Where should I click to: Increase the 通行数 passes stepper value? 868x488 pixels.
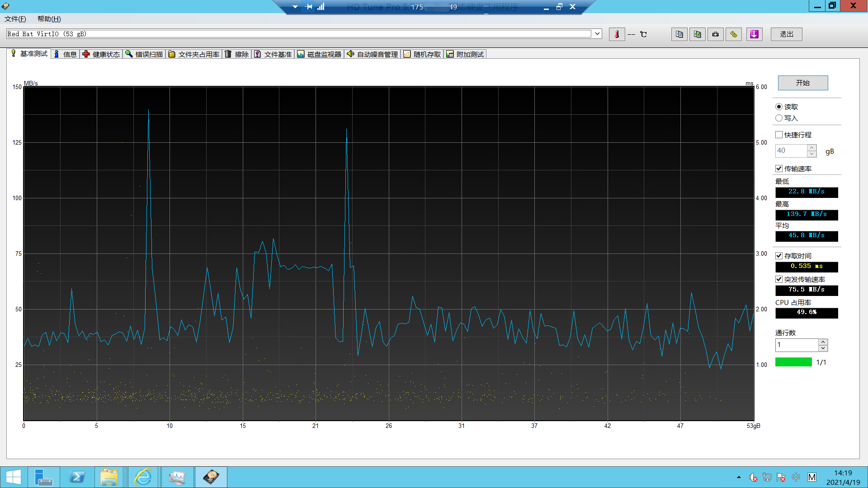point(823,342)
